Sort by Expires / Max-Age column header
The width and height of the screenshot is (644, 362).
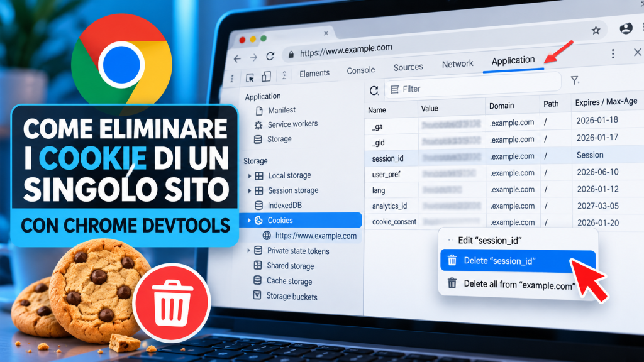click(606, 102)
